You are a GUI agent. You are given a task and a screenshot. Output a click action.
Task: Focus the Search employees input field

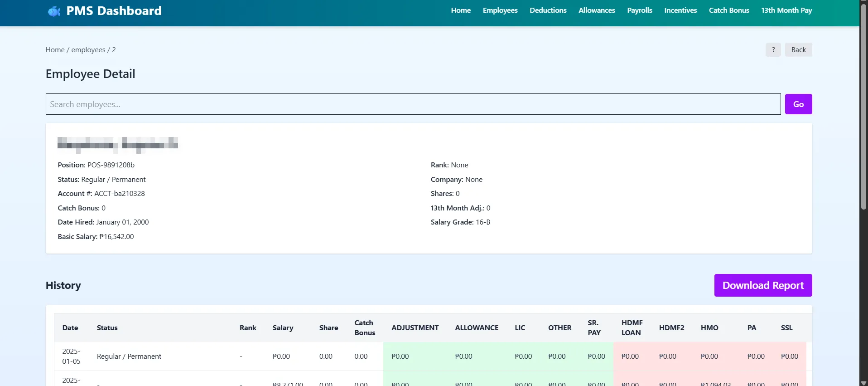[413, 104]
